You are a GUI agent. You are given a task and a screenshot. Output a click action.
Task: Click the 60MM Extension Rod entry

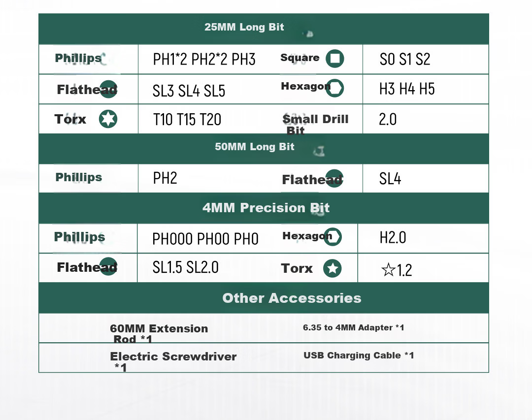click(159, 333)
